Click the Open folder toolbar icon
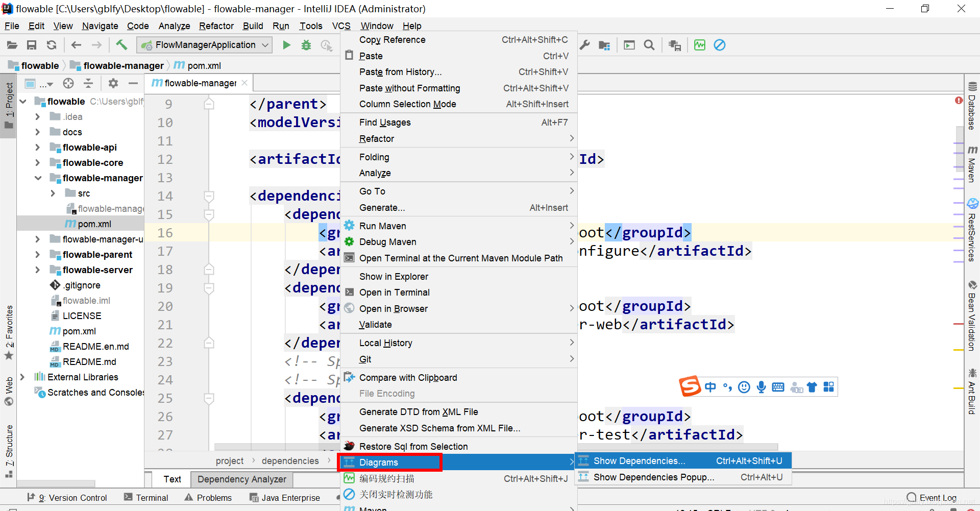 12,45
